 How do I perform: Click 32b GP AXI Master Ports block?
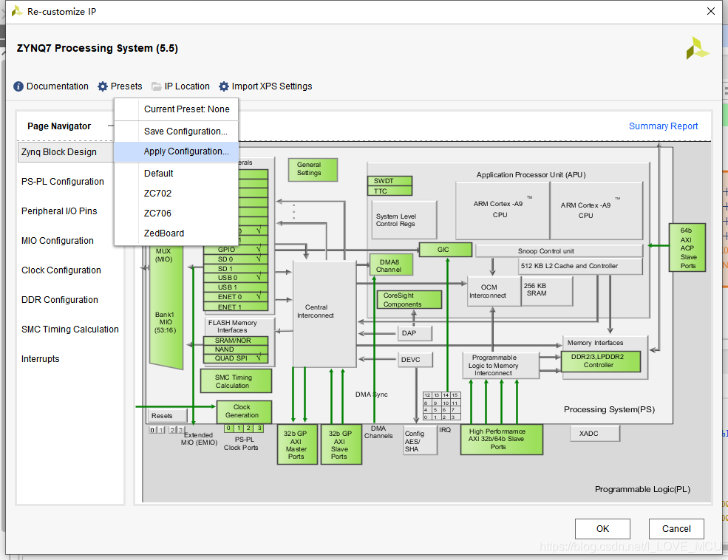[x=297, y=445]
